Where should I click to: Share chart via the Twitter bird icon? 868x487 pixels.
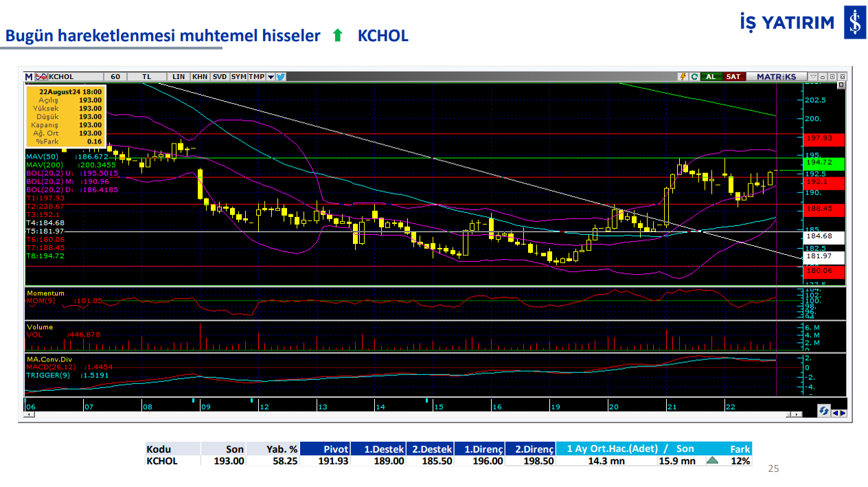coord(281,76)
